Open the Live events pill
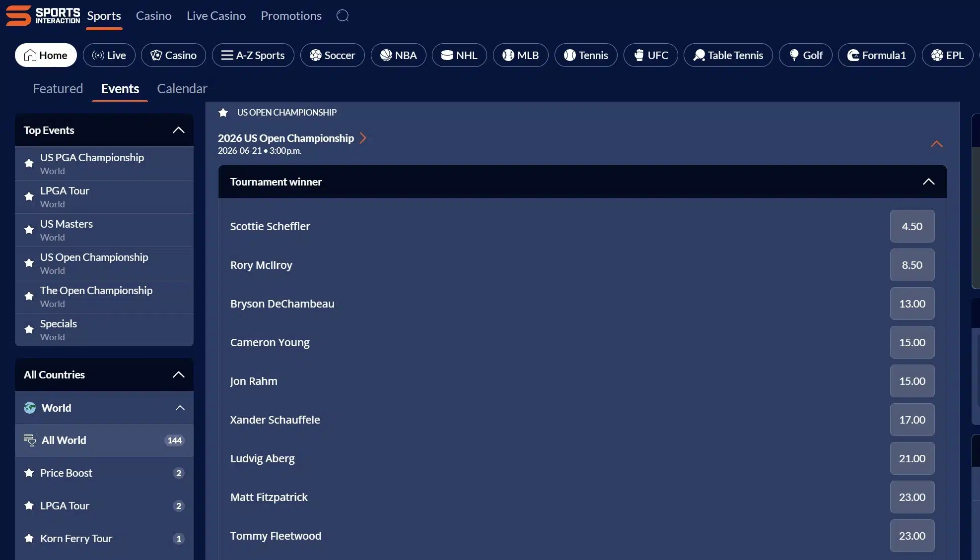Image resolution: width=980 pixels, height=560 pixels. (109, 55)
